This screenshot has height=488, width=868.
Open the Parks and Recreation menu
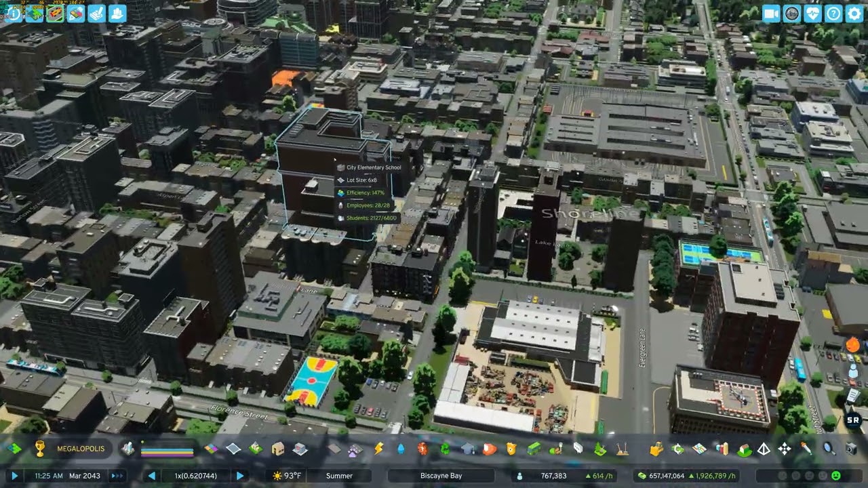(555, 449)
